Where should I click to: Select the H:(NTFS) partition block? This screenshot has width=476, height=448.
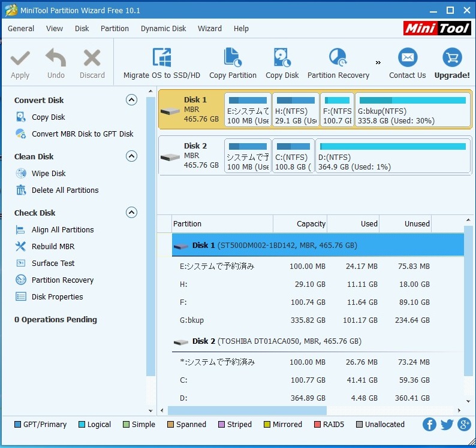pyautogui.click(x=296, y=110)
